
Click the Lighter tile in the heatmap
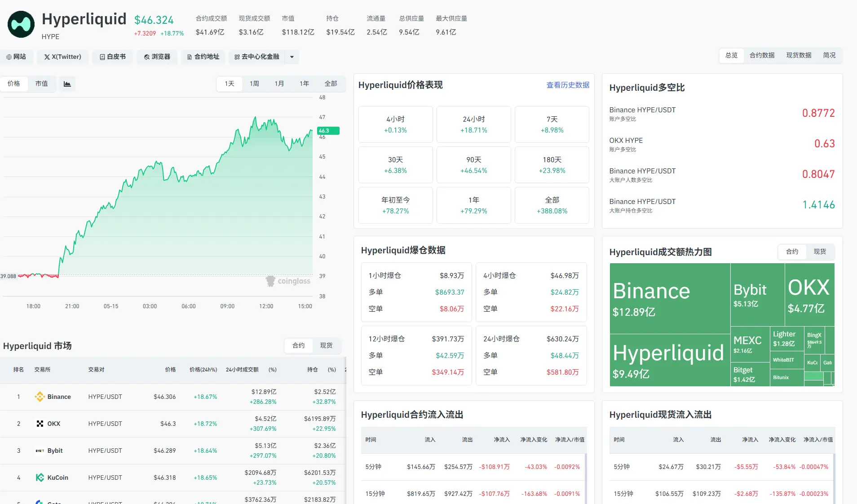787,339
